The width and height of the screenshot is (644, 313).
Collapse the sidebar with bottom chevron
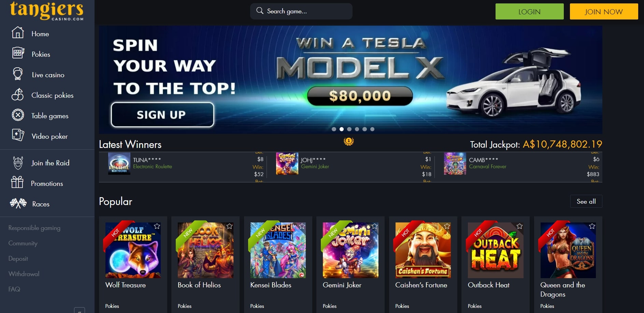pos(80,310)
